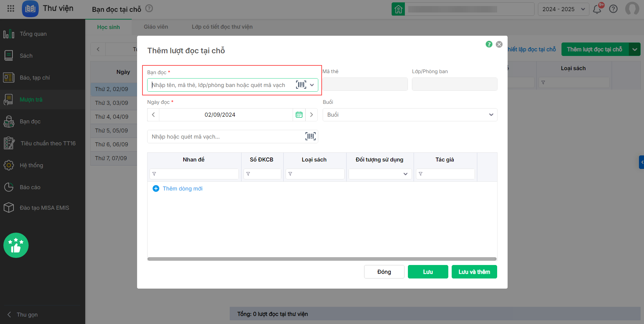Click the horizontal scrollbar of the dialog table
The image size is (644, 324).
(x=322, y=259)
